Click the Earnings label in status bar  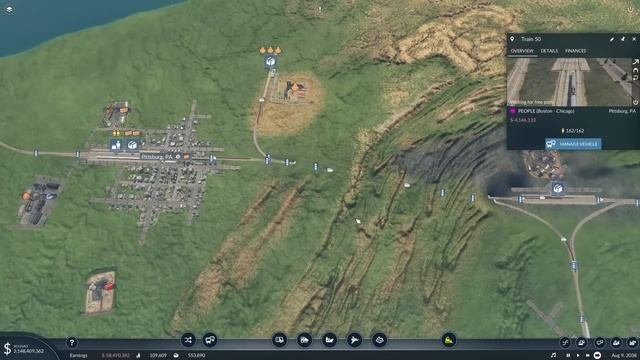[78, 356]
